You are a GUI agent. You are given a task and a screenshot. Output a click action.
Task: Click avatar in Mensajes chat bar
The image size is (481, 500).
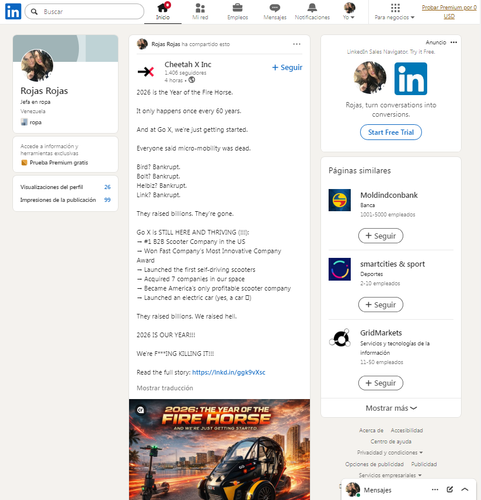pyautogui.click(x=353, y=489)
